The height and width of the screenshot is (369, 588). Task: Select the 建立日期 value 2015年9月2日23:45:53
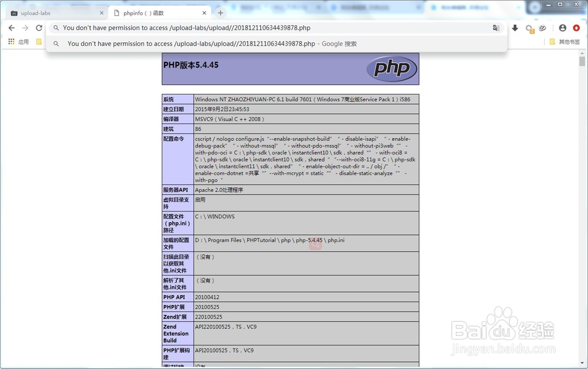[x=222, y=109]
